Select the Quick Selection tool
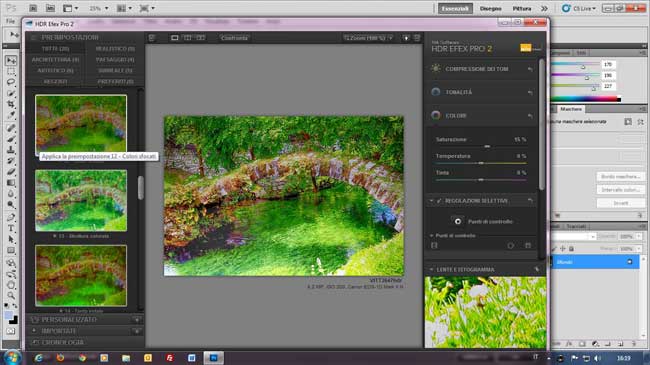Image resolution: width=650 pixels, height=365 pixels. pos(11,93)
